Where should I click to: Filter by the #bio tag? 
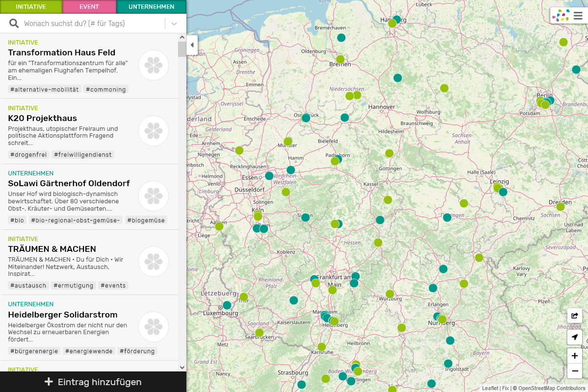click(x=17, y=220)
